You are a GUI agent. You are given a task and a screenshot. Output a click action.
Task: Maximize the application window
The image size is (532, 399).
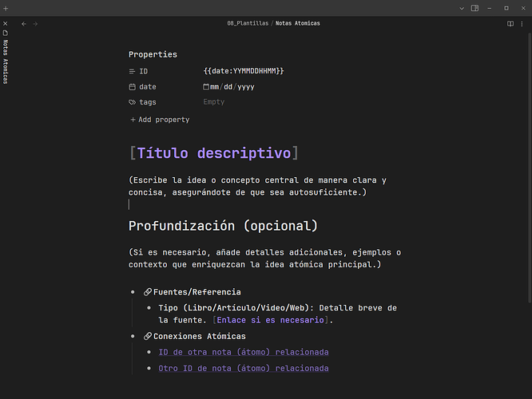pyautogui.click(x=506, y=9)
